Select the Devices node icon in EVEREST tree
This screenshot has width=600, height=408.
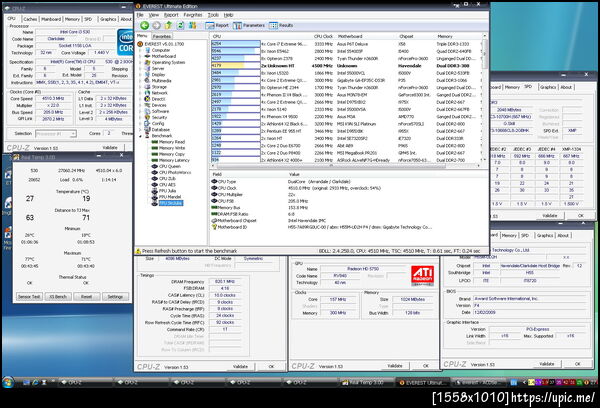click(147, 105)
